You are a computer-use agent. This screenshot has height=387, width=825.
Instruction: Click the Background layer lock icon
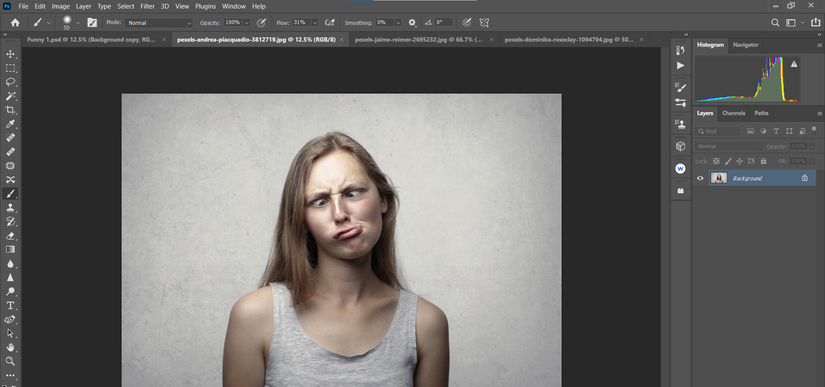tap(804, 178)
